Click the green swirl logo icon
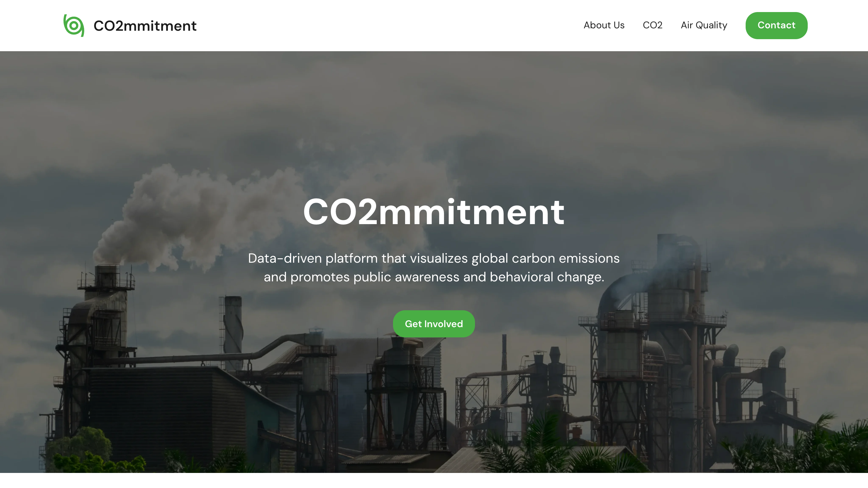The width and height of the screenshot is (868, 488). click(x=74, y=26)
